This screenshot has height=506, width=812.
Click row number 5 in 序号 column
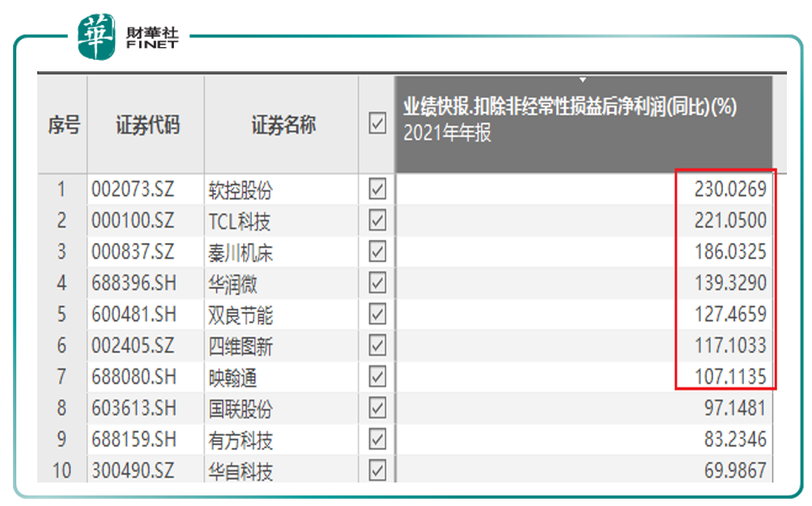62,314
